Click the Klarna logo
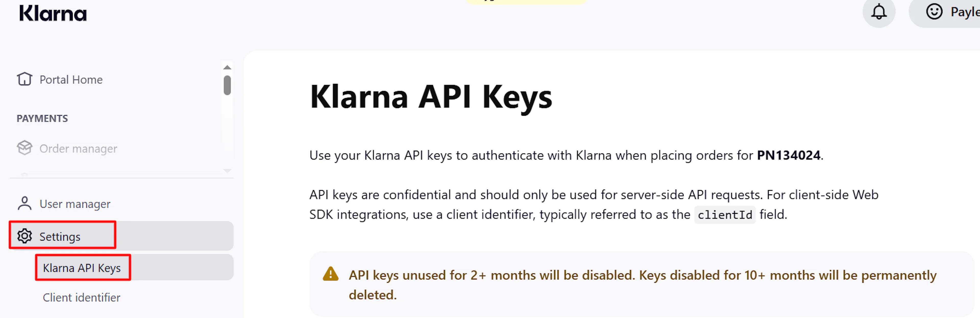 click(x=53, y=13)
